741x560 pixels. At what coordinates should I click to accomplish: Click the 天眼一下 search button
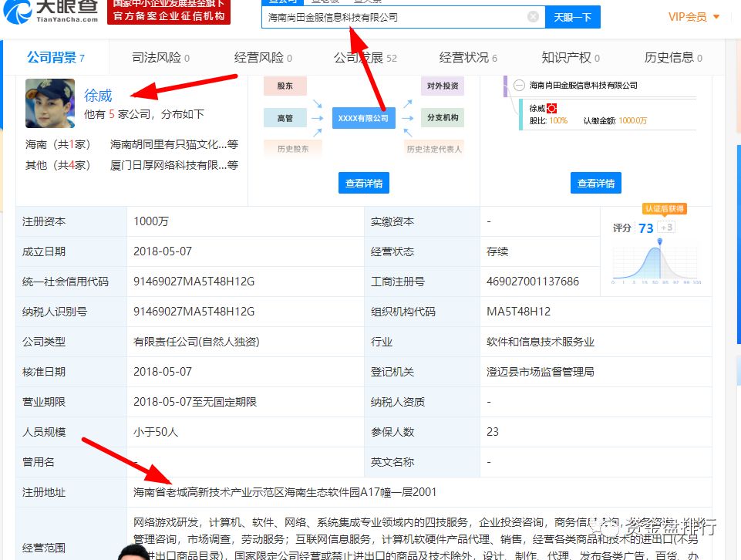click(572, 18)
